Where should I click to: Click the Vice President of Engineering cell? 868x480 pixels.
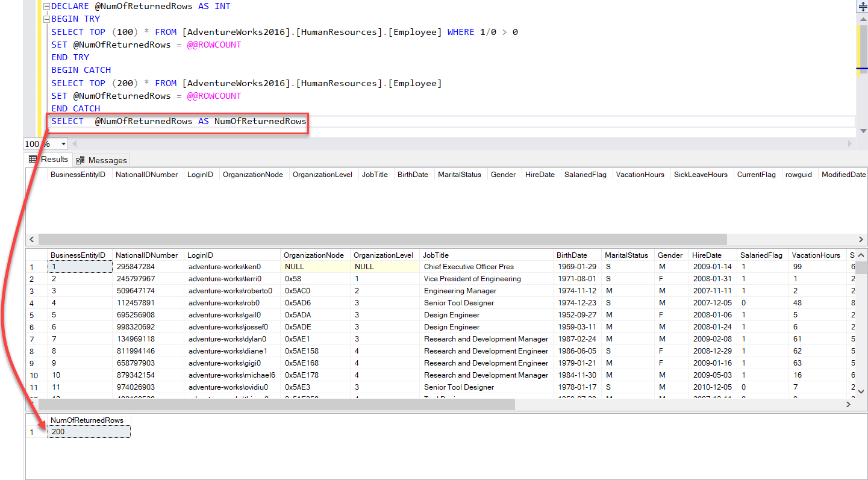(x=486, y=279)
